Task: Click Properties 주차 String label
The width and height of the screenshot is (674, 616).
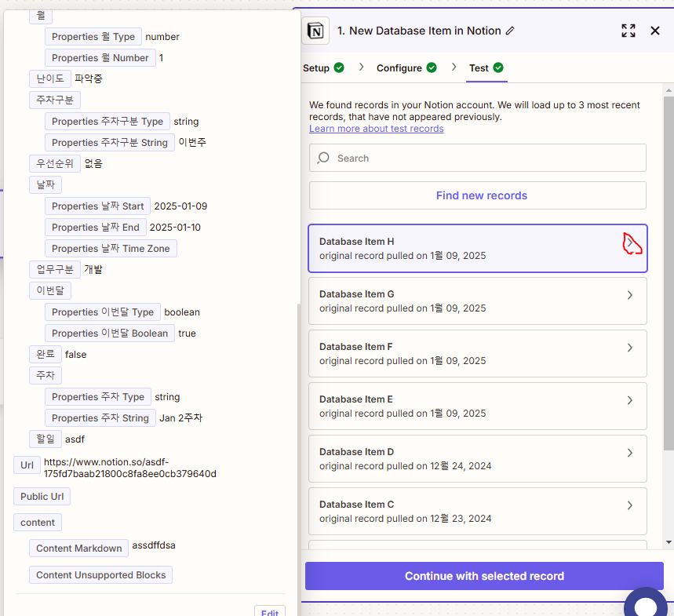Action: coord(100,417)
